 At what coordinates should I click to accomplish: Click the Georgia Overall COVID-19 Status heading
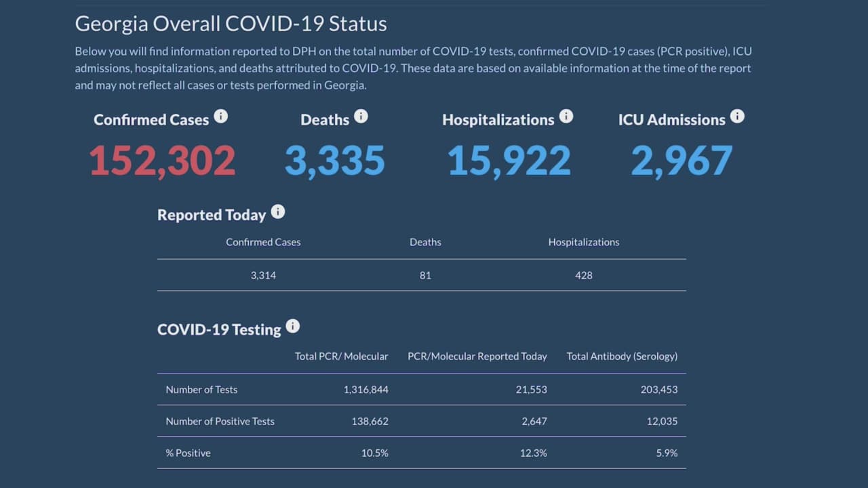click(x=231, y=24)
